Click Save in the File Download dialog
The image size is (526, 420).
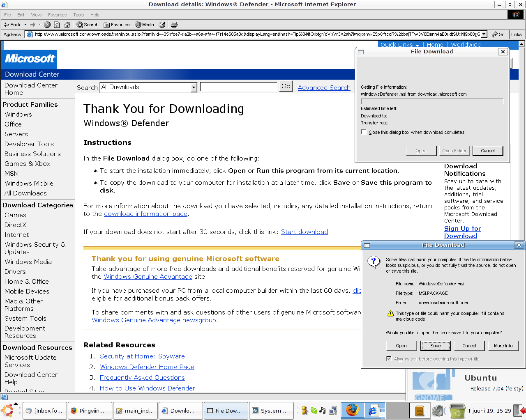pyautogui.click(x=436, y=346)
